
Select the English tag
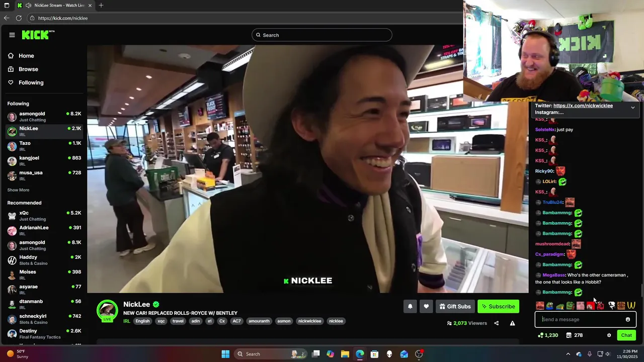tap(142, 321)
